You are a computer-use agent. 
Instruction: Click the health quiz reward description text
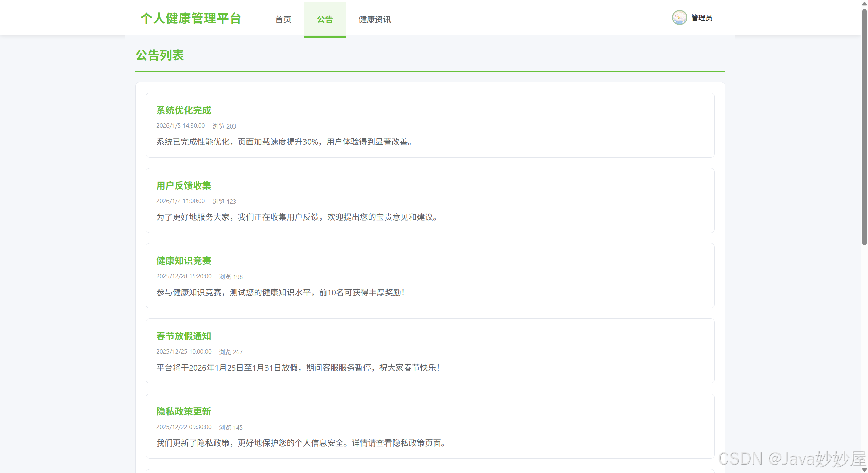281,292
